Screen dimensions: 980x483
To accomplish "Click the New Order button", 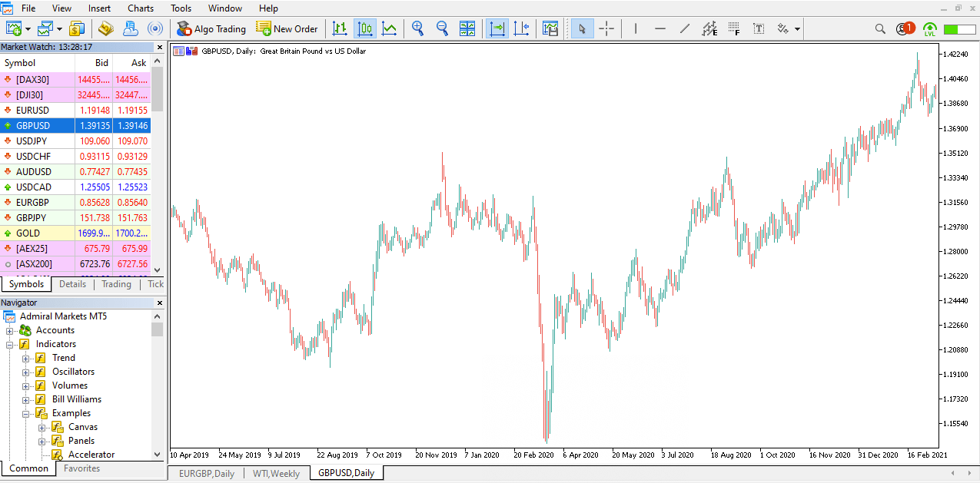I will click(287, 29).
